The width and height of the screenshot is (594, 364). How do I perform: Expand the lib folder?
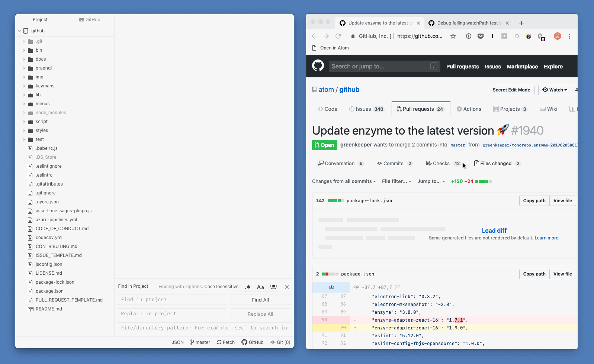(24, 95)
